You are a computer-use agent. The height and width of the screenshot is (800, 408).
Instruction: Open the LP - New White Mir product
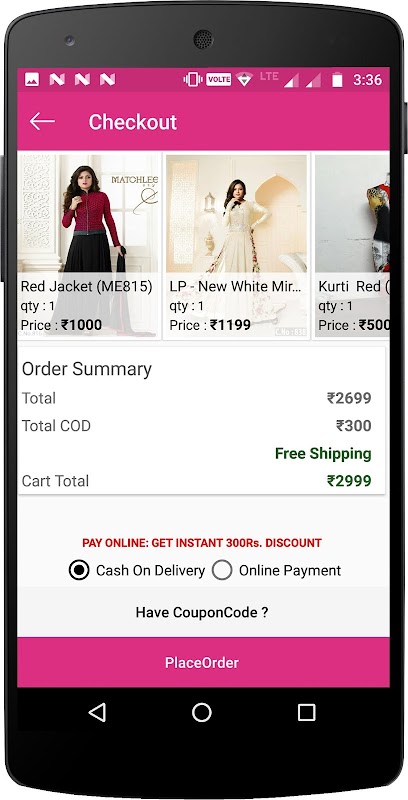[237, 246]
